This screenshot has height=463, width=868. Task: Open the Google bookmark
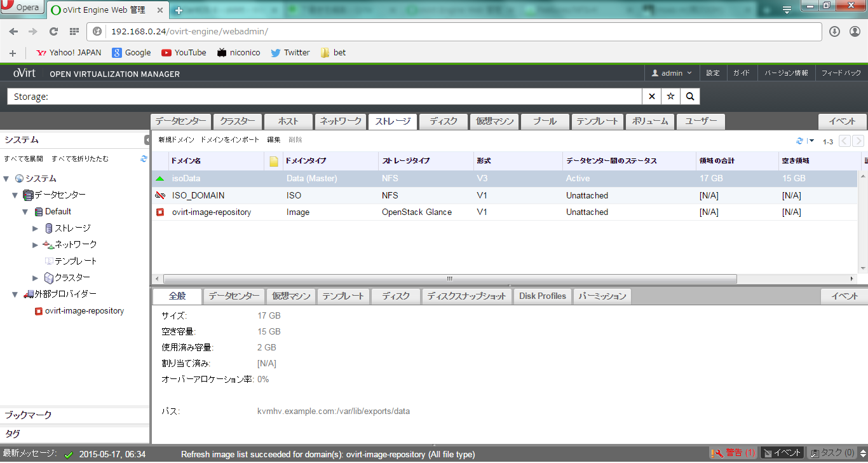pos(132,53)
